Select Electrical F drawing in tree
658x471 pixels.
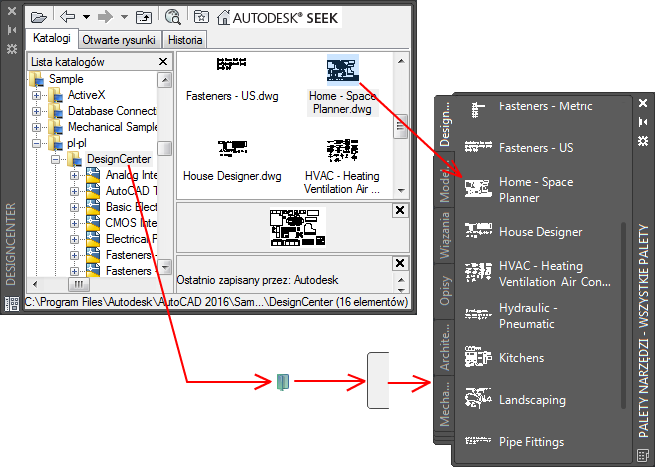[131, 239]
